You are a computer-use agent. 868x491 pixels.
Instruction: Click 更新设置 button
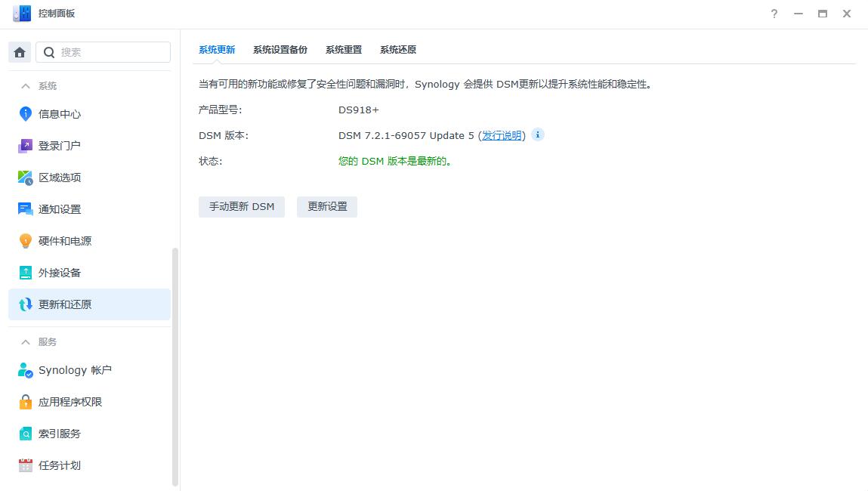(326, 207)
